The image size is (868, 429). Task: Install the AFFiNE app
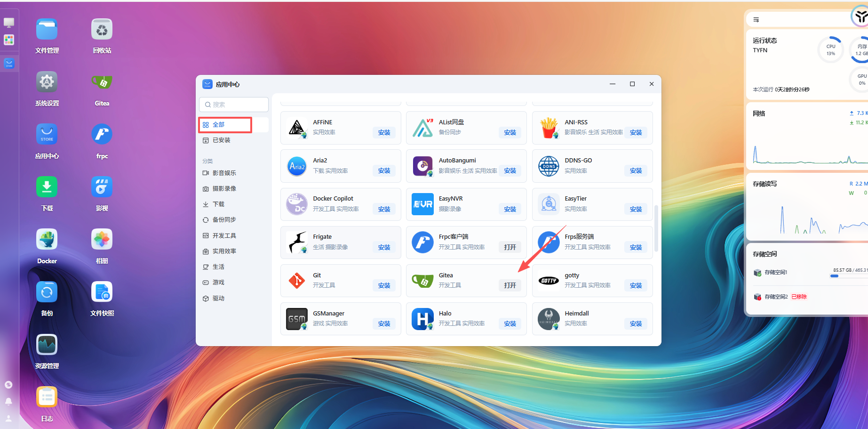coord(384,133)
